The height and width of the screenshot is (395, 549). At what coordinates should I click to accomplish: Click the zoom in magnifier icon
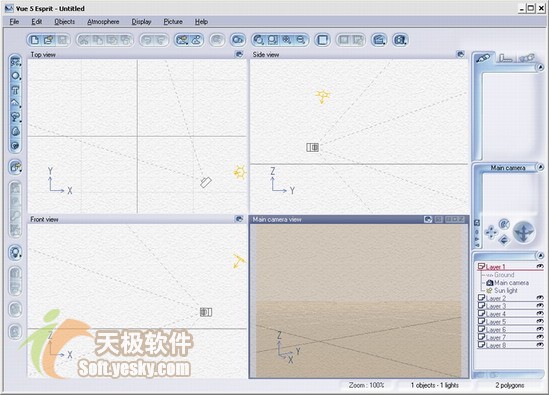click(287, 40)
